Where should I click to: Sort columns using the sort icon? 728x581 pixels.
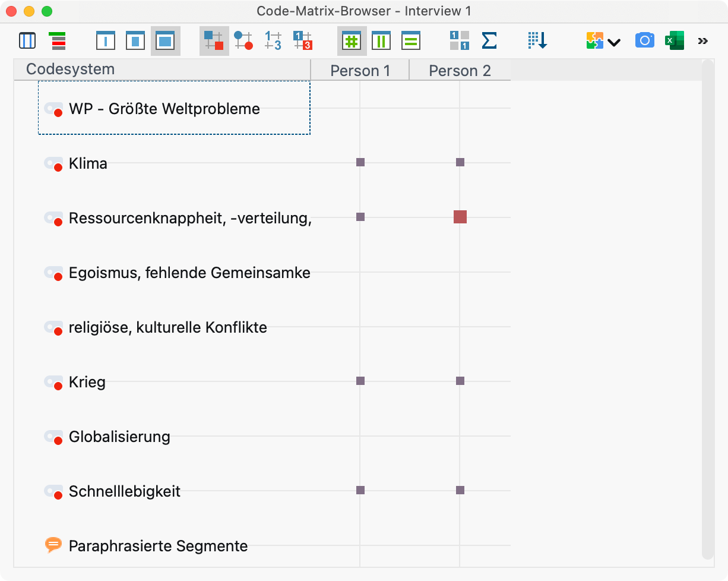(x=536, y=41)
